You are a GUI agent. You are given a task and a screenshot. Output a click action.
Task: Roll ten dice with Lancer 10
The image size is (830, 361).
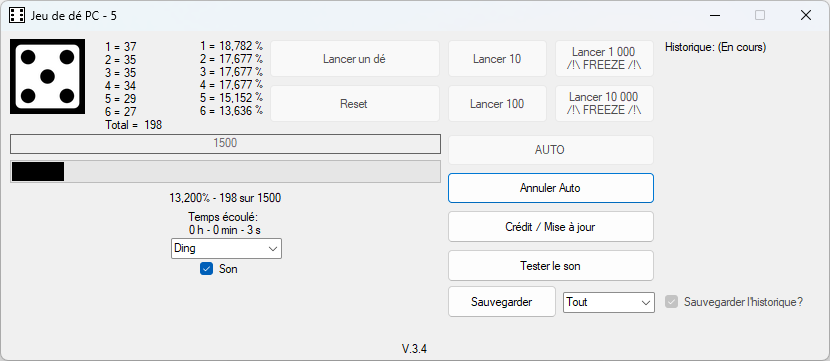497,59
